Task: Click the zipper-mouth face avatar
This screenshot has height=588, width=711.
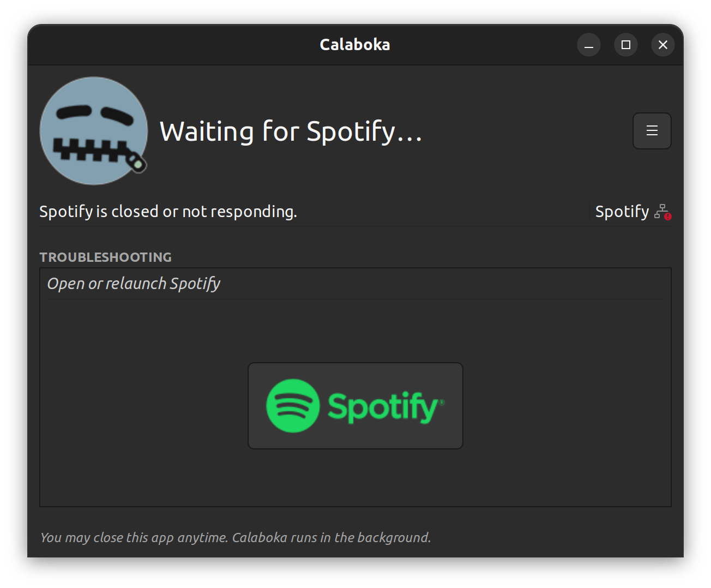Action: 94,131
